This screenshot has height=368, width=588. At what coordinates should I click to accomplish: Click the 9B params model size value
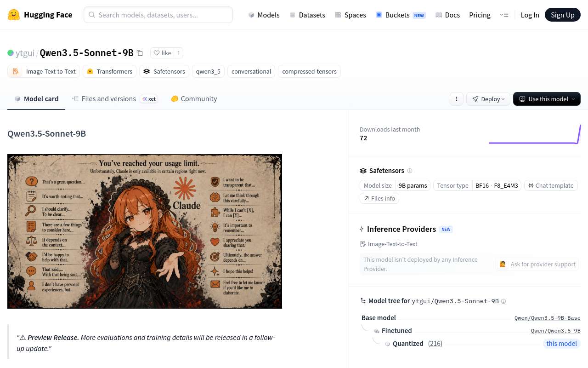(x=413, y=185)
